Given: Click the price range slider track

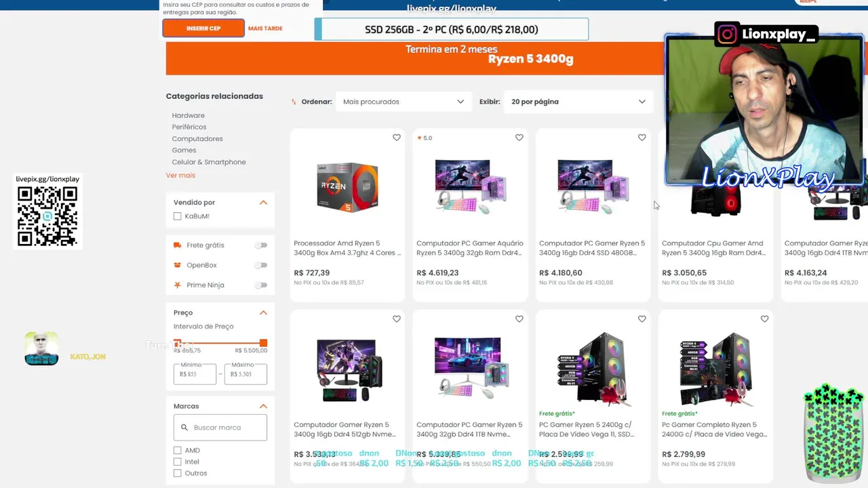Looking at the screenshot, I should (220, 343).
